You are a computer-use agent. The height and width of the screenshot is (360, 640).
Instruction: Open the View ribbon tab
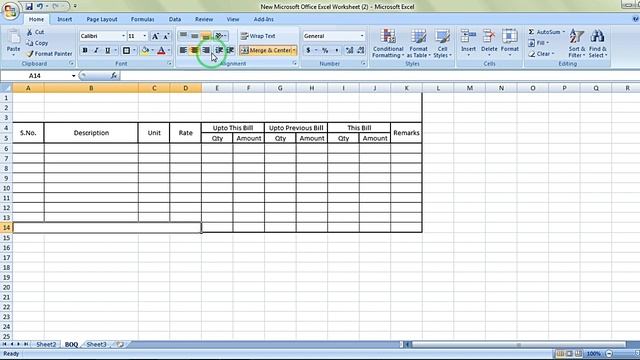233,19
